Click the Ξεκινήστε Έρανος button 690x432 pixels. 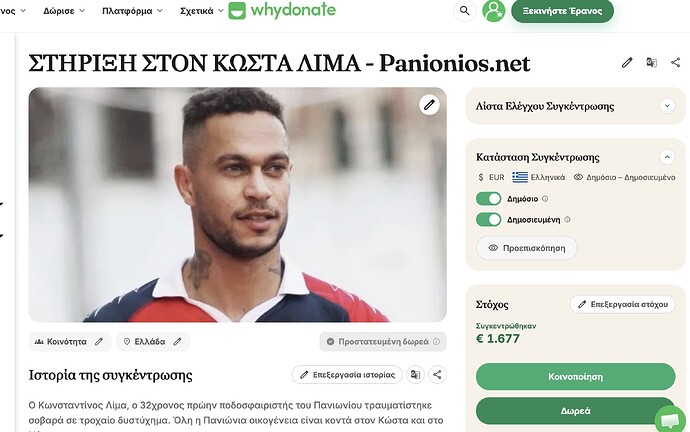(562, 11)
